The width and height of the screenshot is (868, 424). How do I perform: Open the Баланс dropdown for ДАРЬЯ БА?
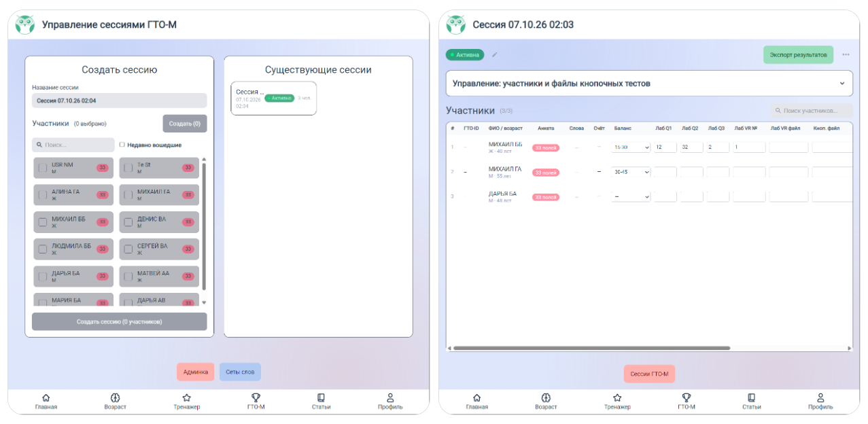tap(631, 196)
